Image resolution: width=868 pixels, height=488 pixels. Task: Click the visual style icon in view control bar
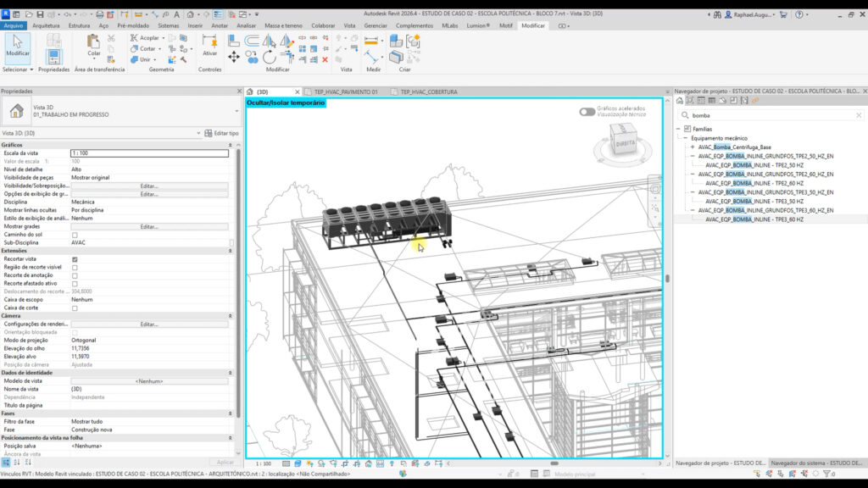298,463
